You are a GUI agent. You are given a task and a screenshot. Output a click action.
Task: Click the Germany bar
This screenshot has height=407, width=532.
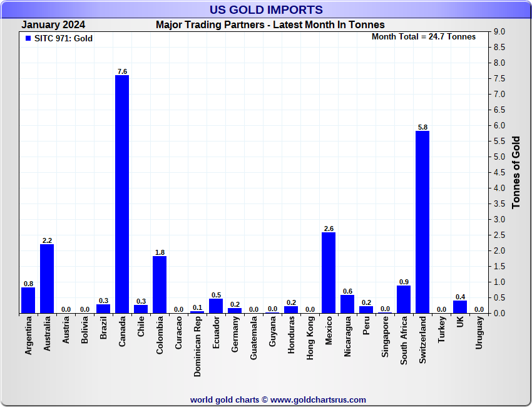click(x=235, y=311)
